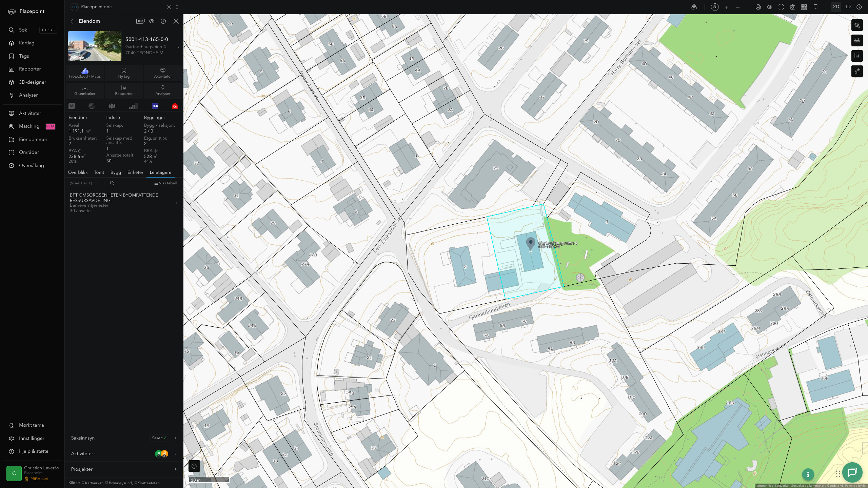
Task: Open Placepoint docs workspace switcher arrows
Action: [177, 7]
